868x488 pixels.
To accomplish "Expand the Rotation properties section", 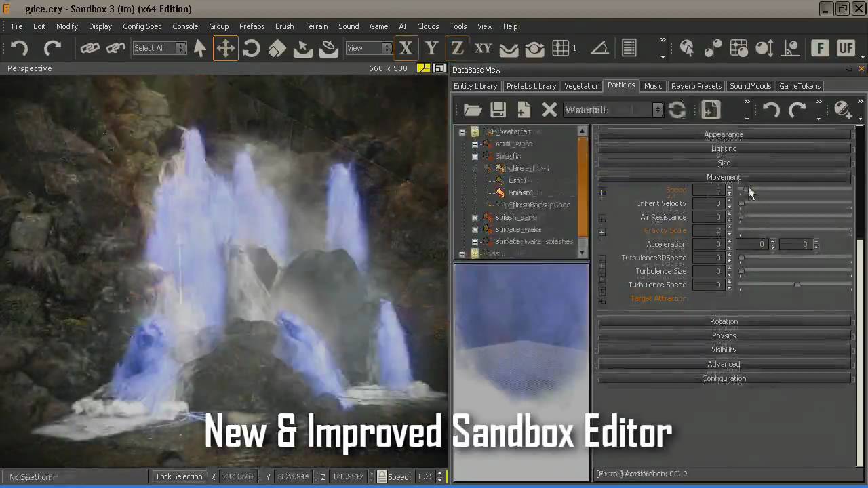I will pyautogui.click(x=724, y=321).
